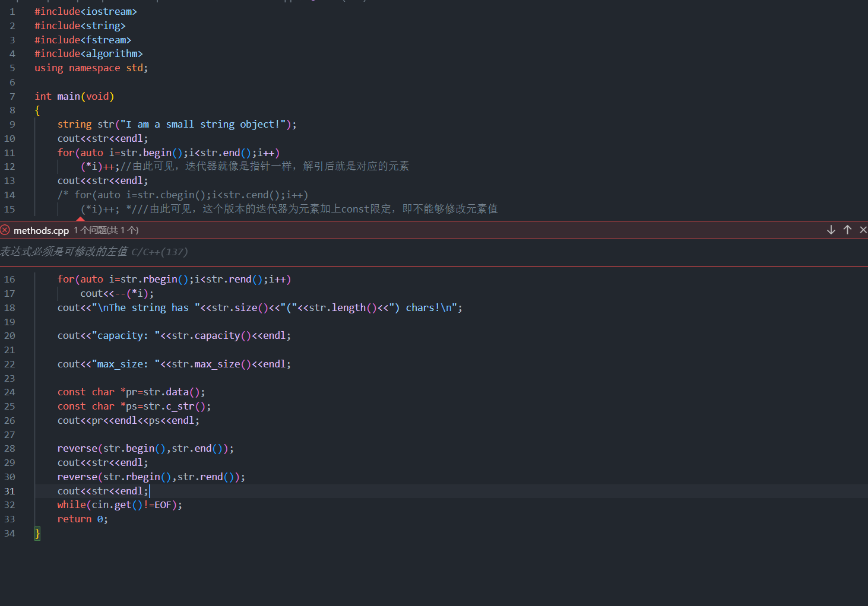This screenshot has height=606, width=868.
Task: Click 'for(auto i=str.rbegin()' loop line
Action: coord(175,279)
